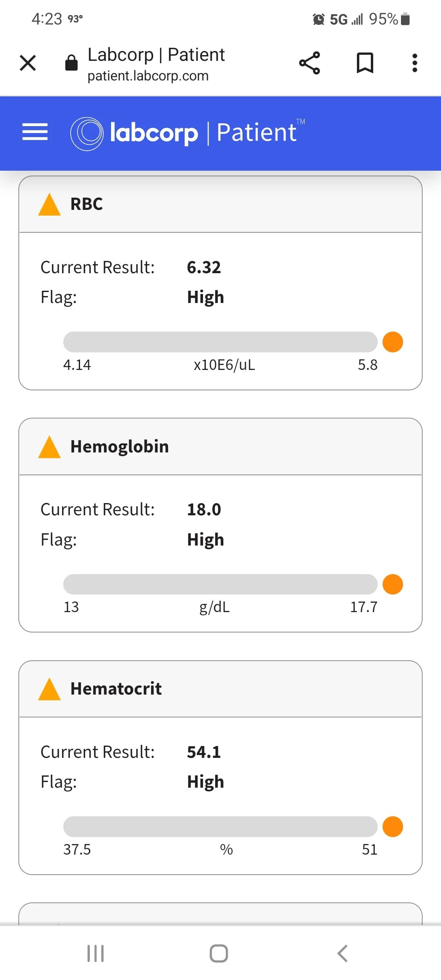Tap the Android home button
Viewport: 441px width, 980px height.
tap(219, 953)
